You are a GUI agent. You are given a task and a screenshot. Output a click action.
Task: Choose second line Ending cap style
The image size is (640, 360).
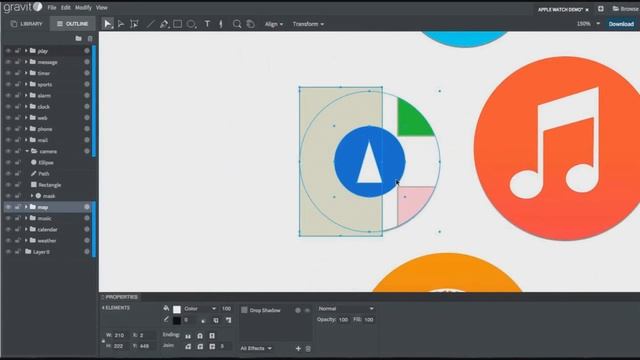coord(200,336)
